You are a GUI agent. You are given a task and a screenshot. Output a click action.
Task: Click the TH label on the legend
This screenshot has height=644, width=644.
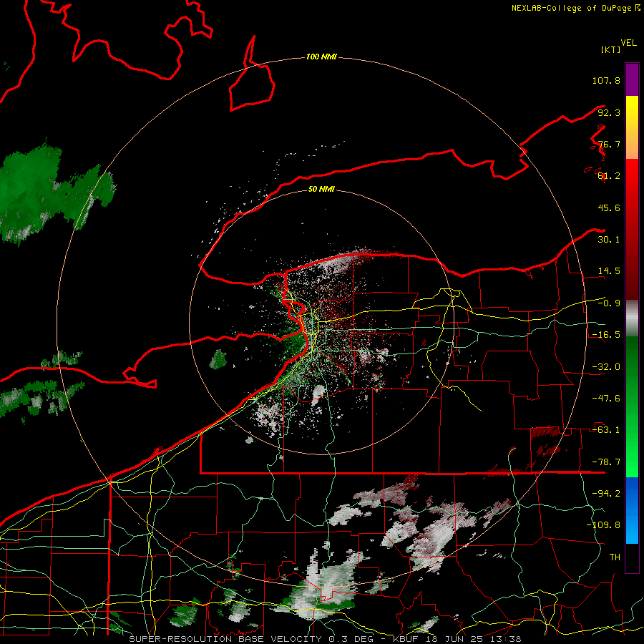[615, 557]
